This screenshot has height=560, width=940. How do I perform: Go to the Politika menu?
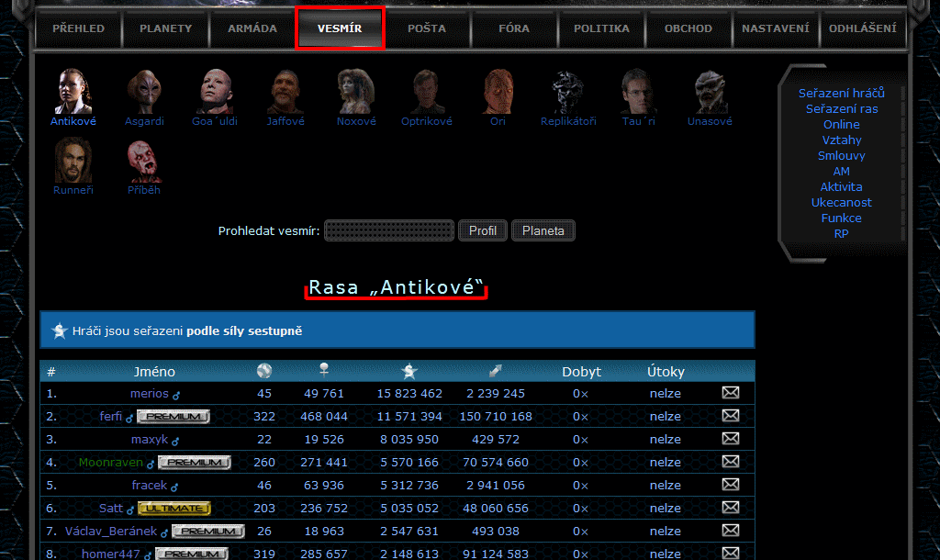601,28
